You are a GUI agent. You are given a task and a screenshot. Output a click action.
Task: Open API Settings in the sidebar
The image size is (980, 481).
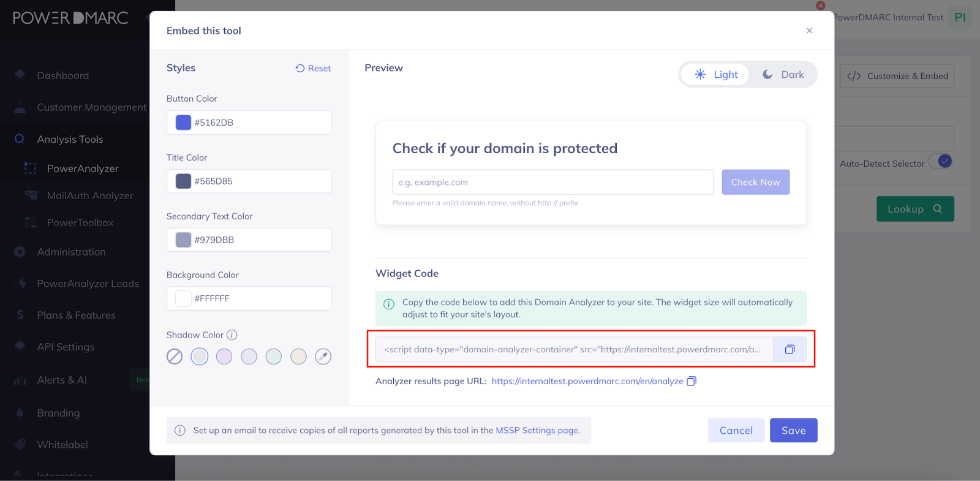click(x=66, y=347)
